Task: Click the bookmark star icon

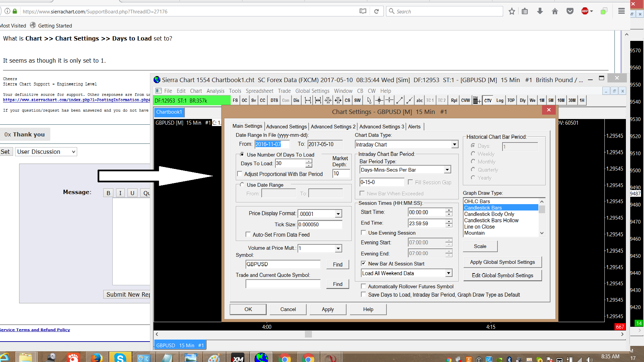Action: [512, 11]
